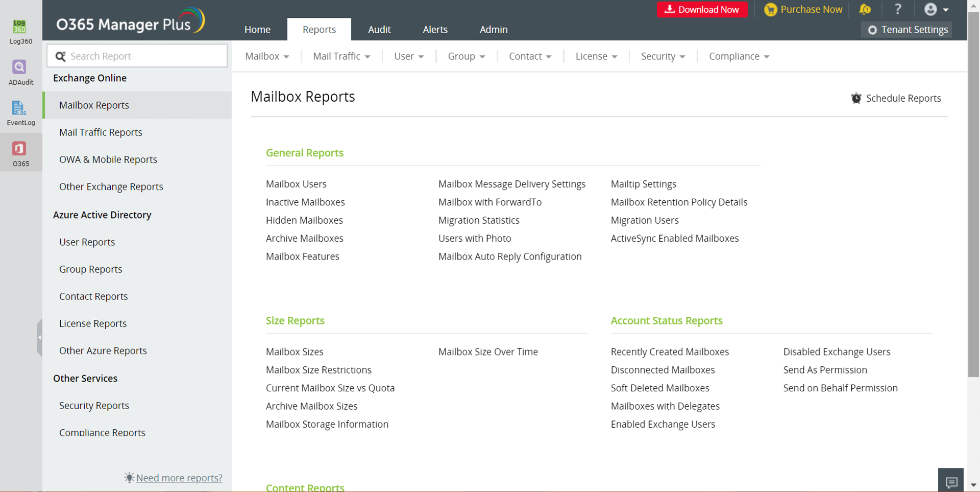Click the Purchase Now link

803,10
